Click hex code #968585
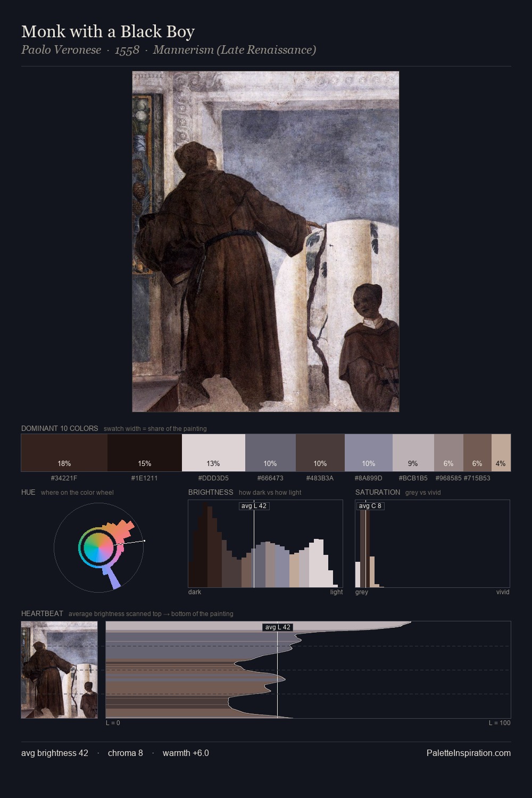This screenshot has height=798, width=532. 448,478
